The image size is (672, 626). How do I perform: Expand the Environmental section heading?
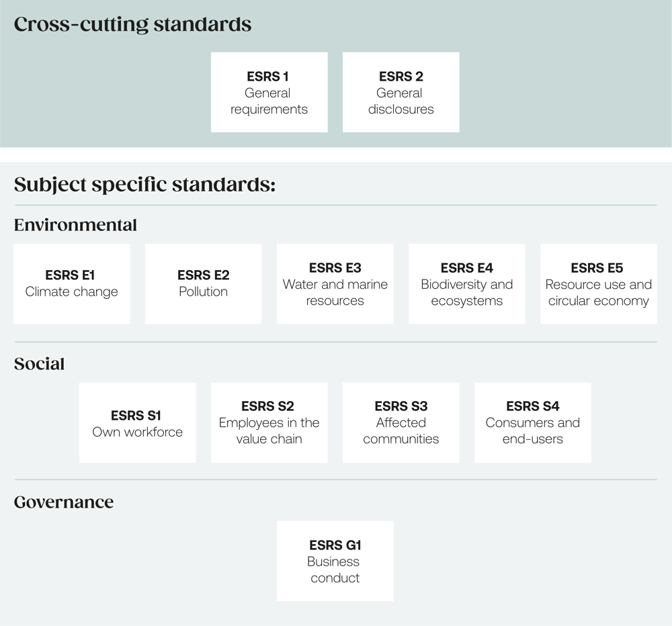pos(75,225)
